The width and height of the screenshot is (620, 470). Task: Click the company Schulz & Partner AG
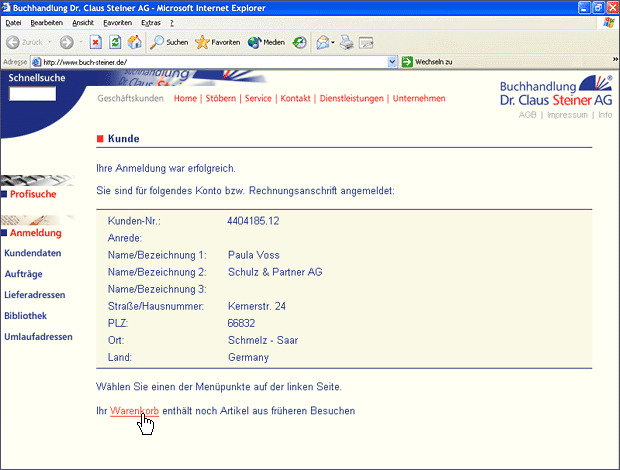click(x=275, y=272)
